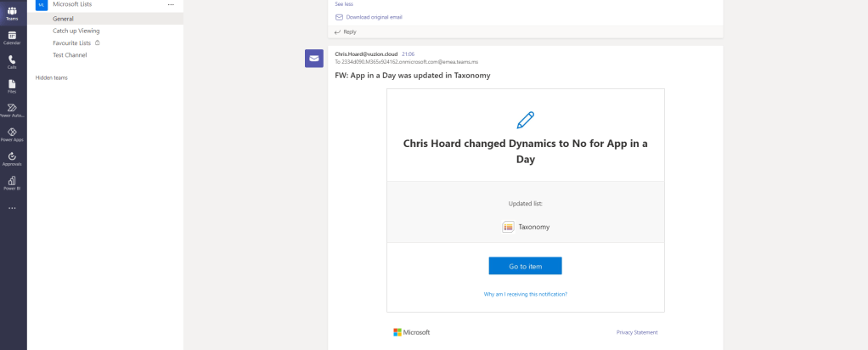The height and width of the screenshot is (350, 868).
Task: Open Power BI from the sidebar
Action: click(12, 183)
